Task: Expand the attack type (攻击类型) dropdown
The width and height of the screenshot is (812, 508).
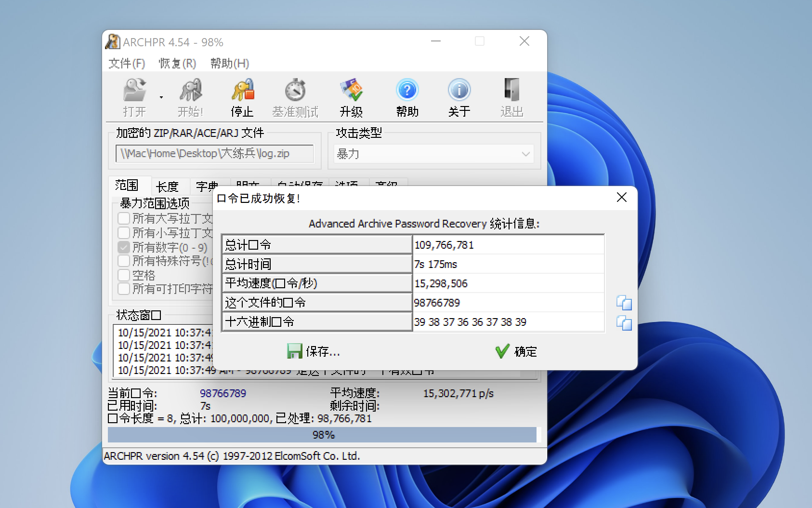Action: pyautogui.click(x=525, y=154)
